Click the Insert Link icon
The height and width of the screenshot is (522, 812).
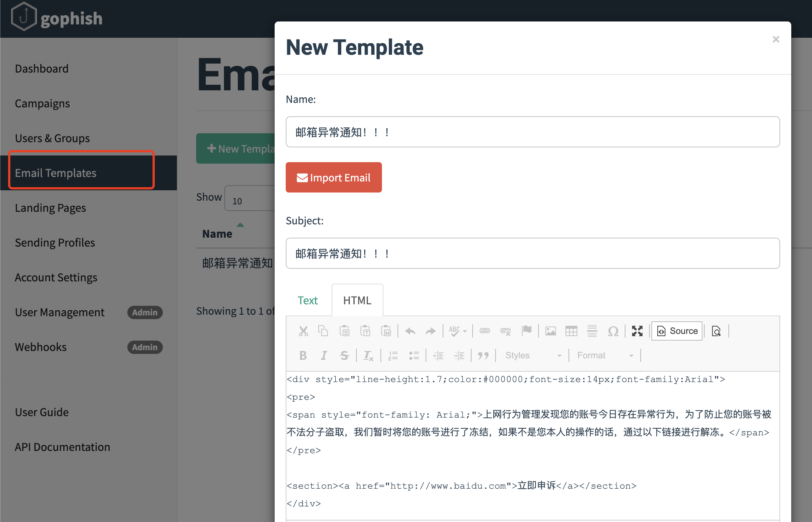coord(485,331)
